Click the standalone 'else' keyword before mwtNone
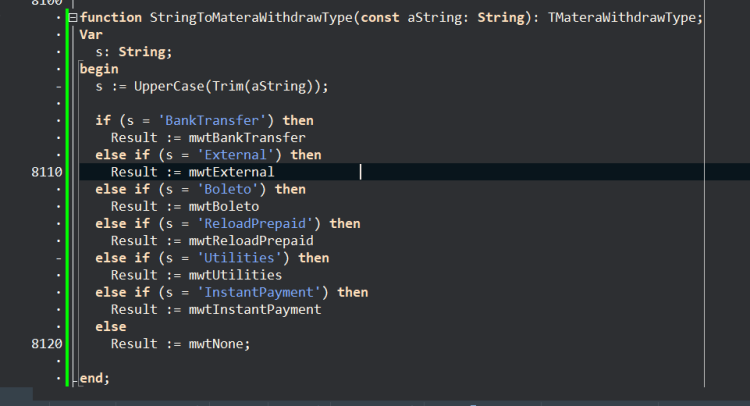Viewport: 750px width, 406px height. pos(110,327)
